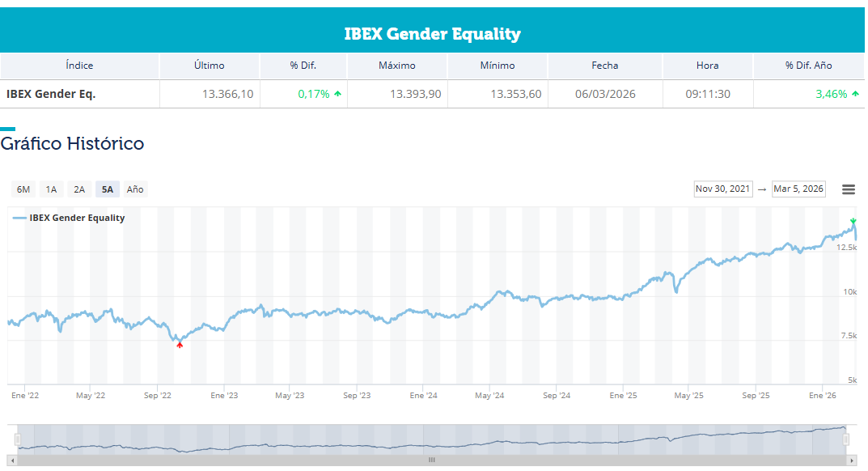The width and height of the screenshot is (868, 471).
Task: Select the 5A time range
Action: pos(107,189)
